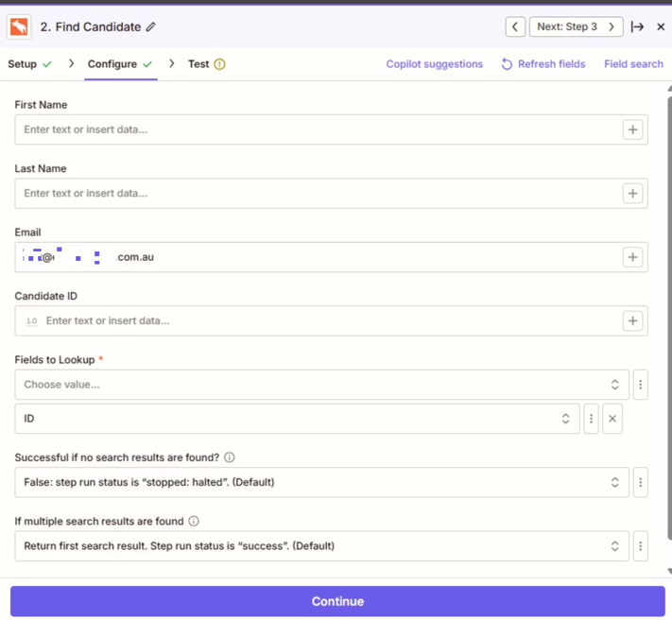Switch to the Test tab
This screenshot has height=620, width=672.
198,64
